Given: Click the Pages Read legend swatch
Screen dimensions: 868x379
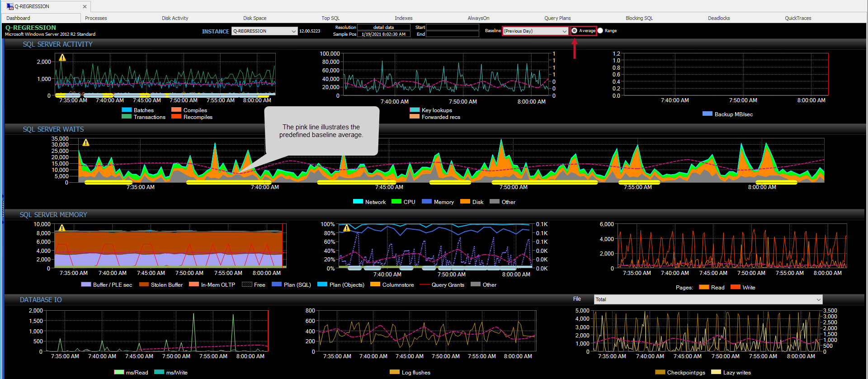Looking at the screenshot, I should click(704, 287).
